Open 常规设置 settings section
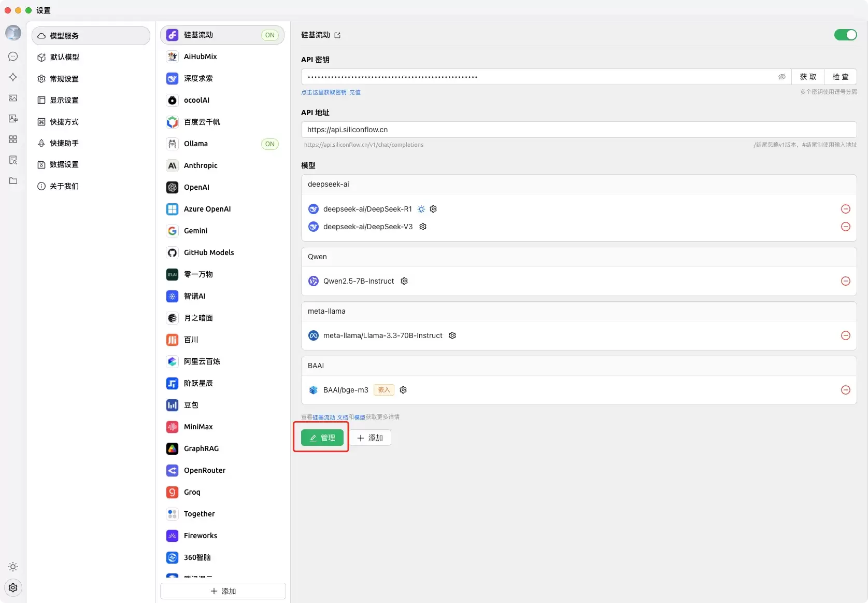This screenshot has height=603, width=868. pos(91,79)
